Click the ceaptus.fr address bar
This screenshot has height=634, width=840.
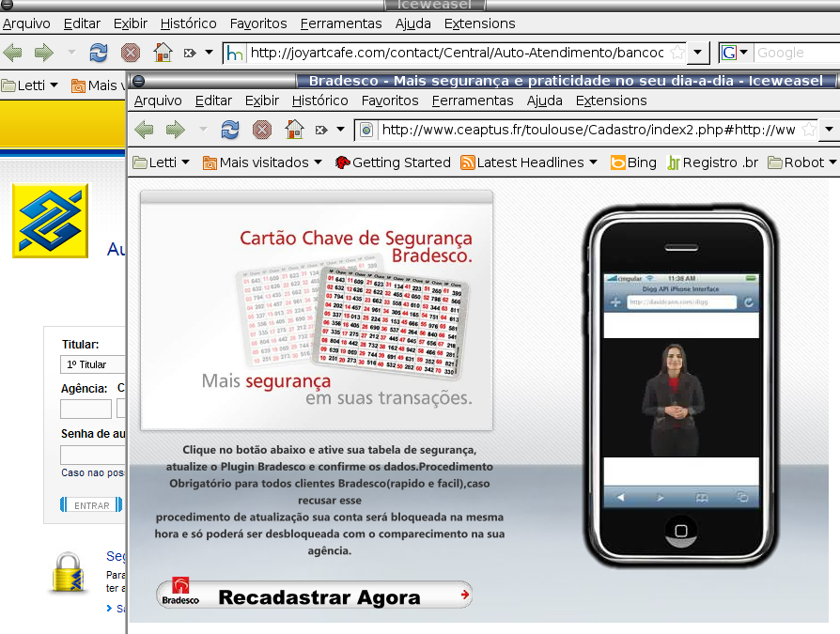pos(588,130)
